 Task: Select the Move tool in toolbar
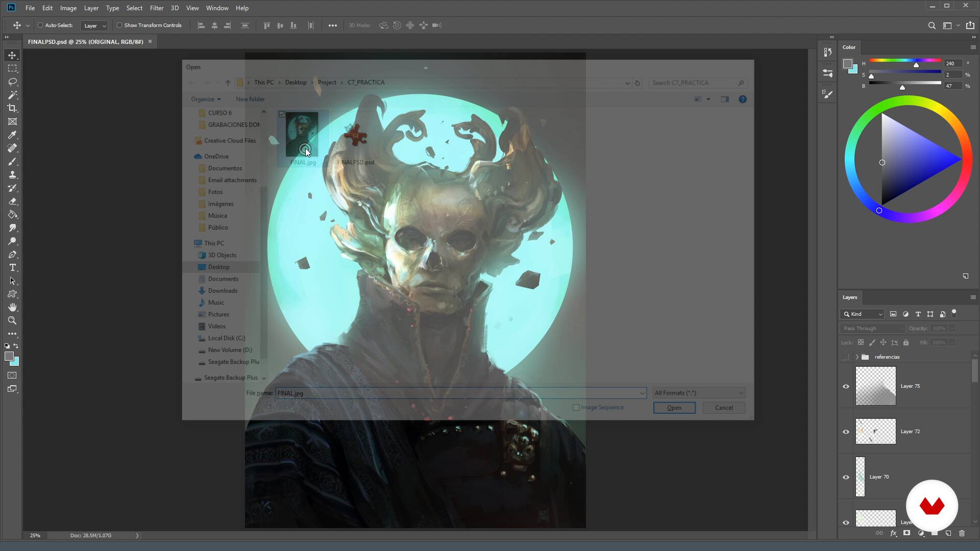click(x=13, y=55)
